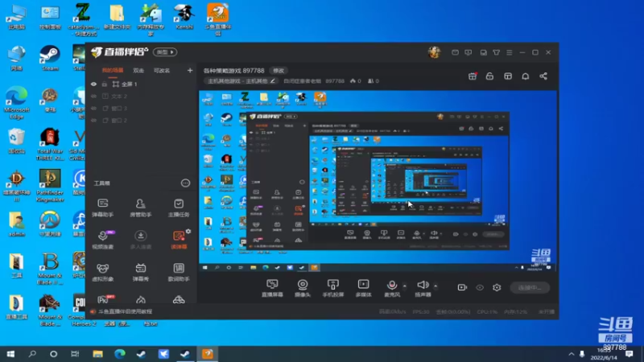Open gift box icon with red dot
Image resolution: width=644 pixels, height=362 pixels.
click(x=473, y=76)
